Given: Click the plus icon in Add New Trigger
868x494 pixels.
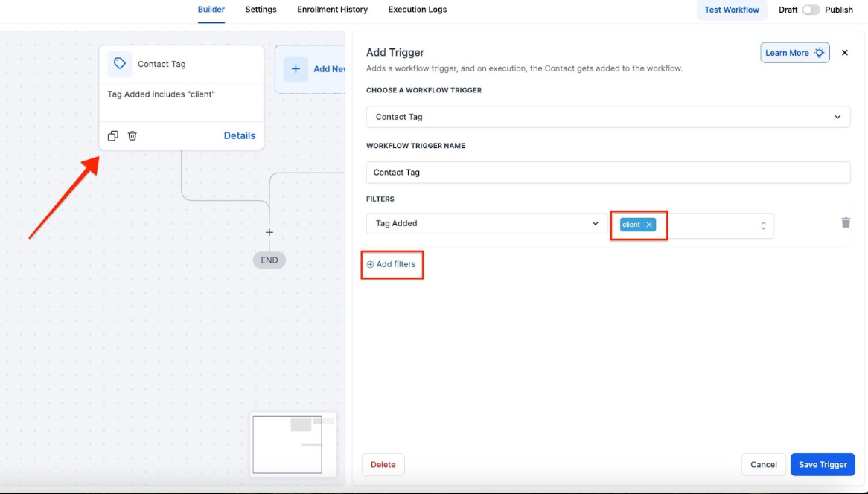Looking at the screenshot, I should (x=296, y=68).
